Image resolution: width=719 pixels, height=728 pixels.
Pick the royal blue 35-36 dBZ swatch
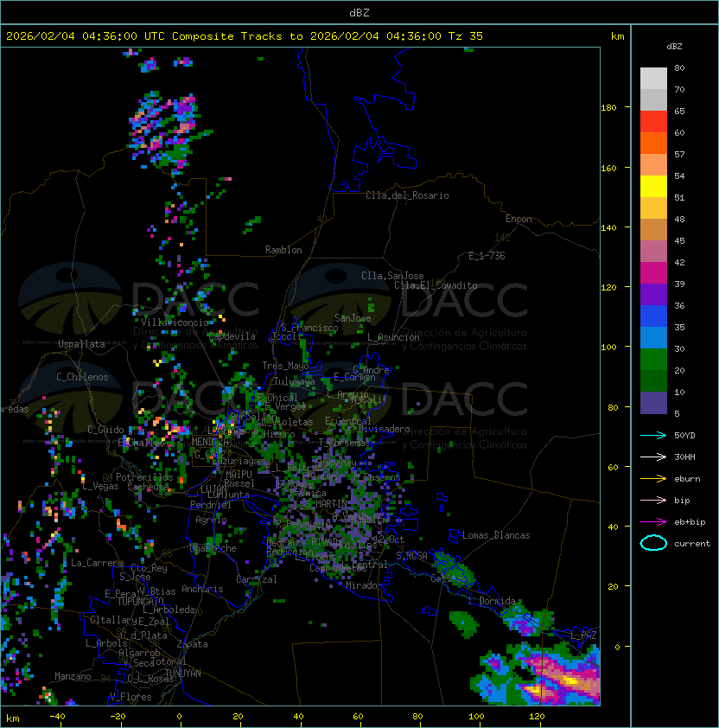pyautogui.click(x=653, y=316)
